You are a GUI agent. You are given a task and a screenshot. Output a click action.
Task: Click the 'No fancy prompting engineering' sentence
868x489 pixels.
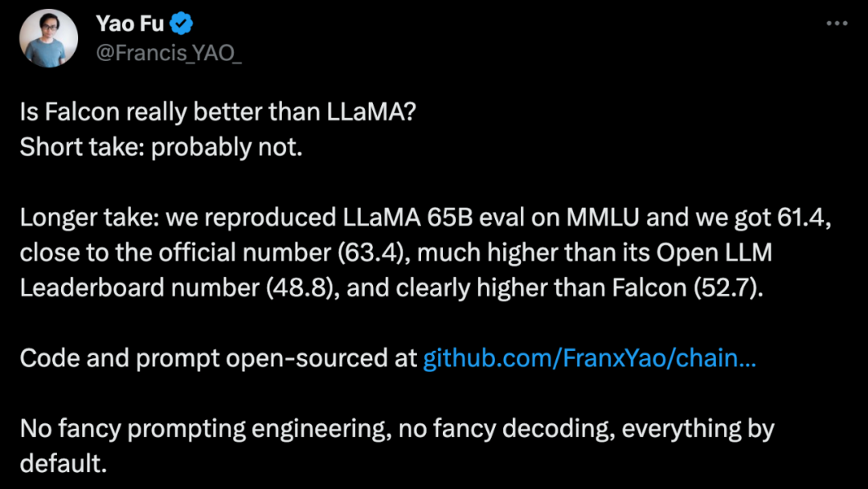[207, 430]
